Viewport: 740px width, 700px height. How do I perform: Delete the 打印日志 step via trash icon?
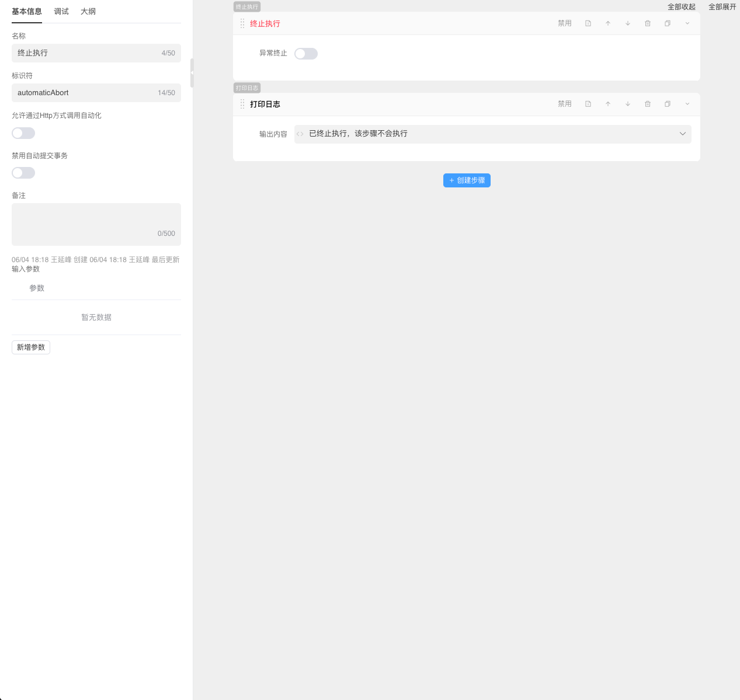(x=648, y=104)
